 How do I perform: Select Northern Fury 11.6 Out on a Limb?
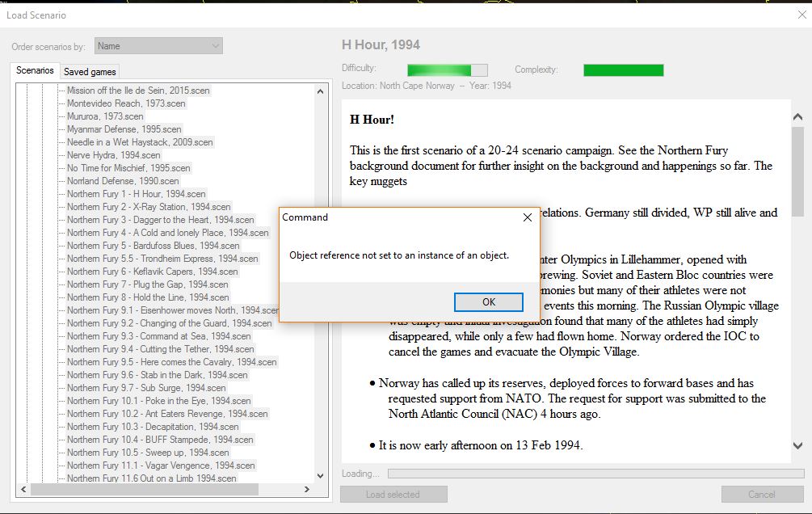152,478
